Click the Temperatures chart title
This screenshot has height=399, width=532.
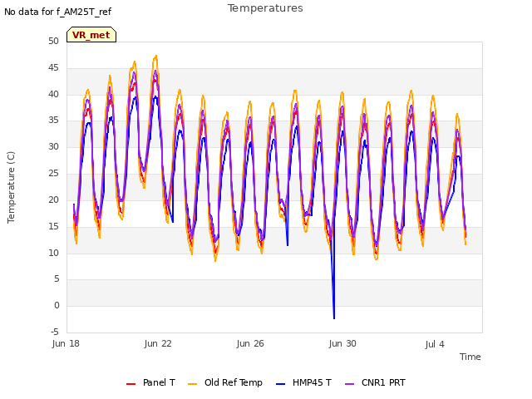click(265, 8)
